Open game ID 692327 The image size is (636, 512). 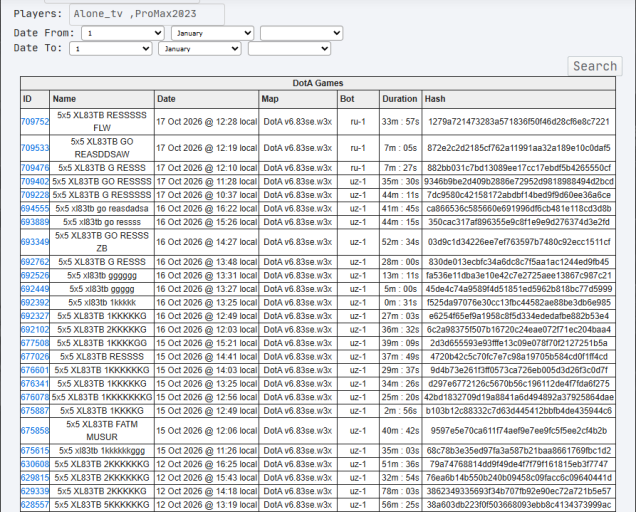coord(35,316)
